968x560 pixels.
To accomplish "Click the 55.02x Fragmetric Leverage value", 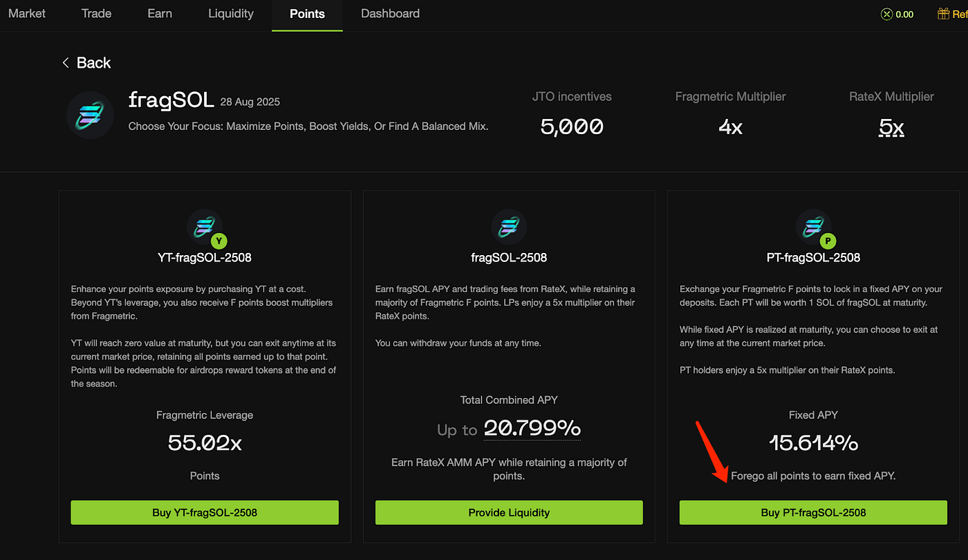I will (x=205, y=442).
